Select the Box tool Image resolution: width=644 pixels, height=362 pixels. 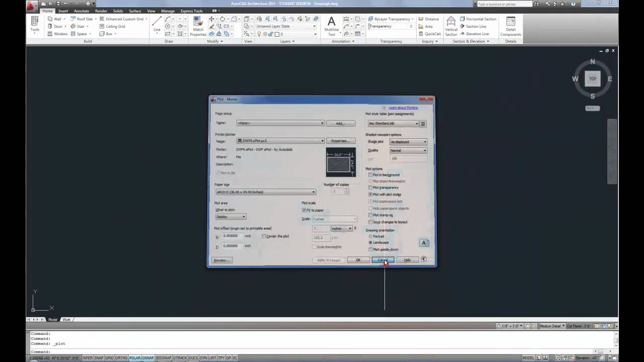106,34
